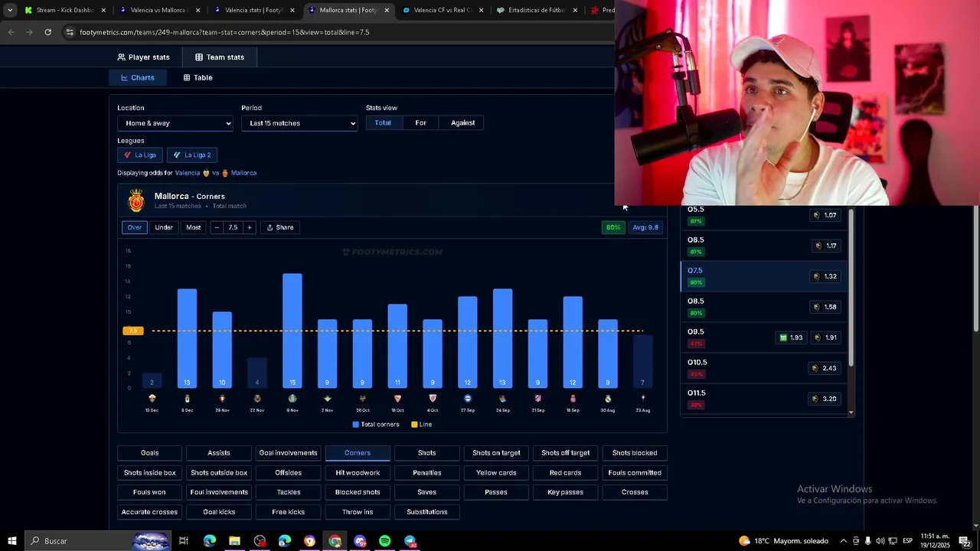Open the Location Home & away dropdown

[175, 123]
